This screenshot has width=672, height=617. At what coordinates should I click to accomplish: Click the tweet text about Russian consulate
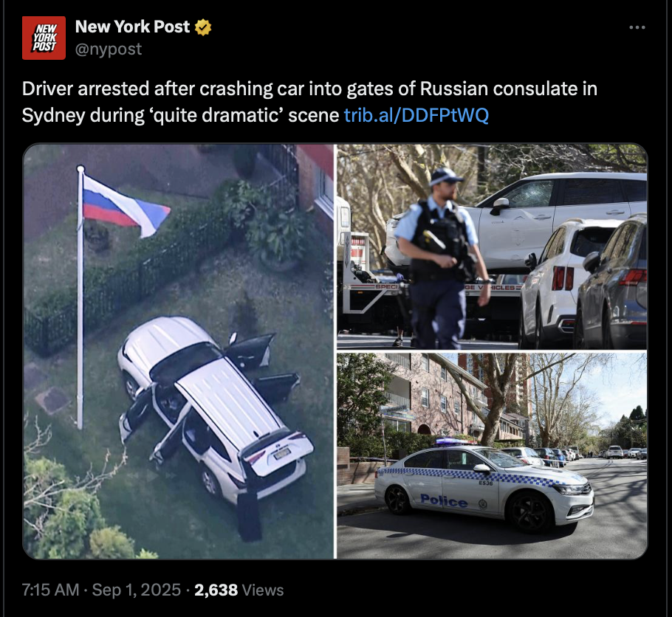[x=309, y=102]
